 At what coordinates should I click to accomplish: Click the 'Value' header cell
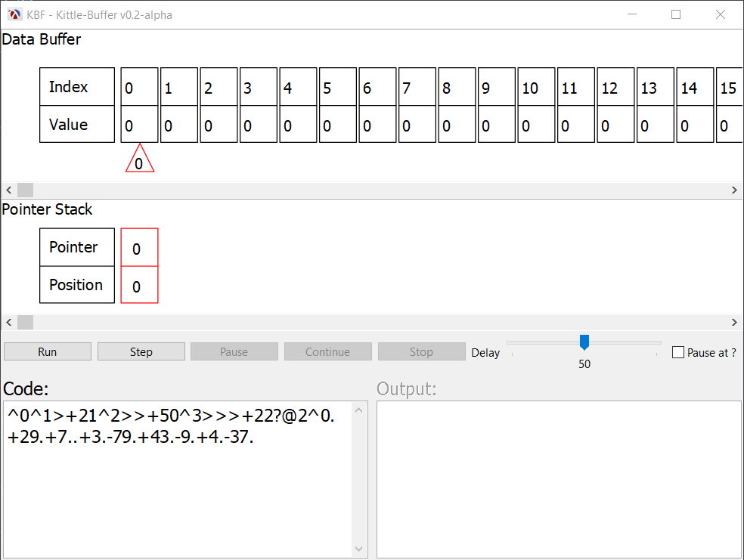(77, 124)
